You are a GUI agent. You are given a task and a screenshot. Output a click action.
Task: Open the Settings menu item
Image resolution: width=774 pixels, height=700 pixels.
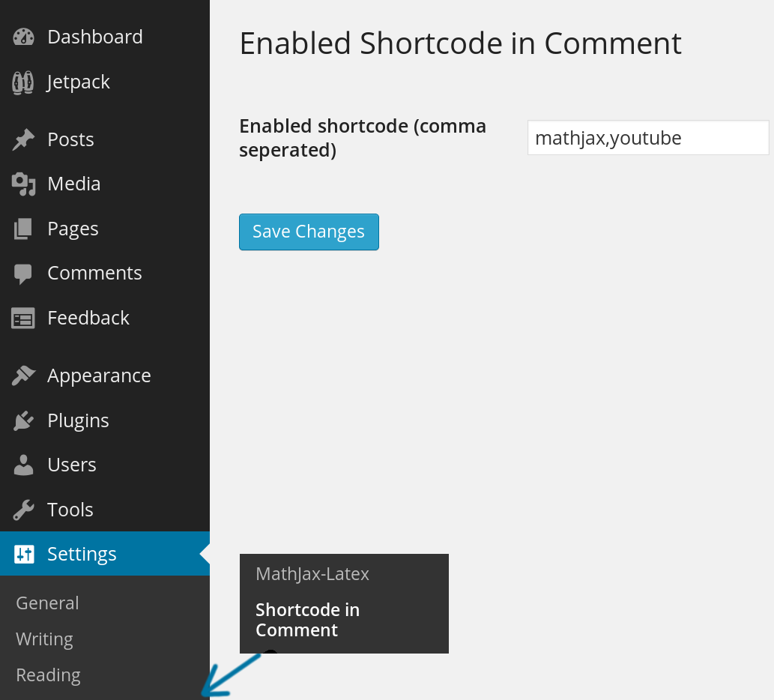point(105,554)
